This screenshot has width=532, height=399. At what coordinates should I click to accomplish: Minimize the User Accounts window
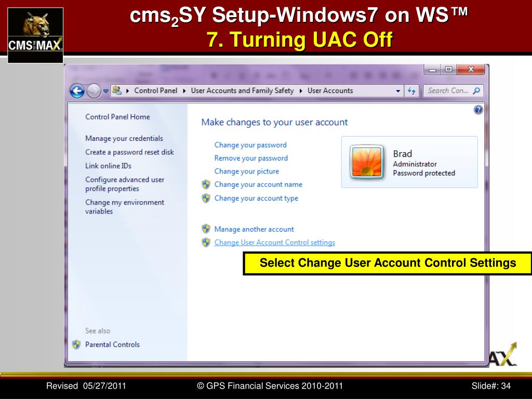pyautogui.click(x=432, y=70)
